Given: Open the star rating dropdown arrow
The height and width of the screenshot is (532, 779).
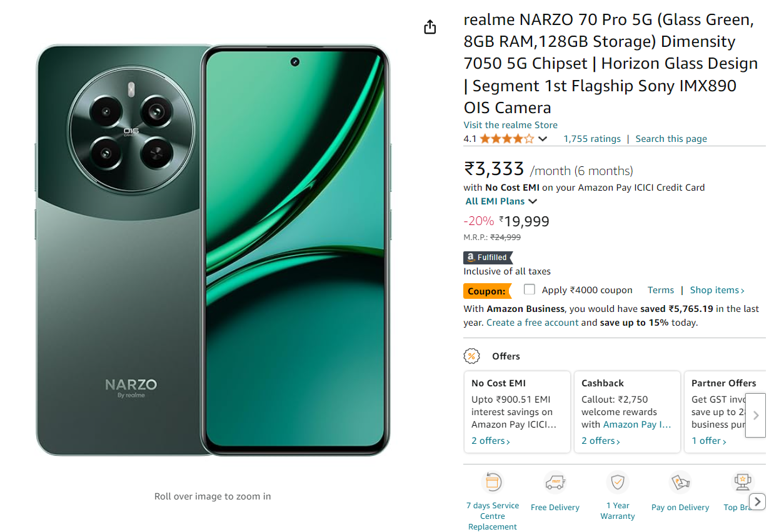Looking at the screenshot, I should [543, 139].
